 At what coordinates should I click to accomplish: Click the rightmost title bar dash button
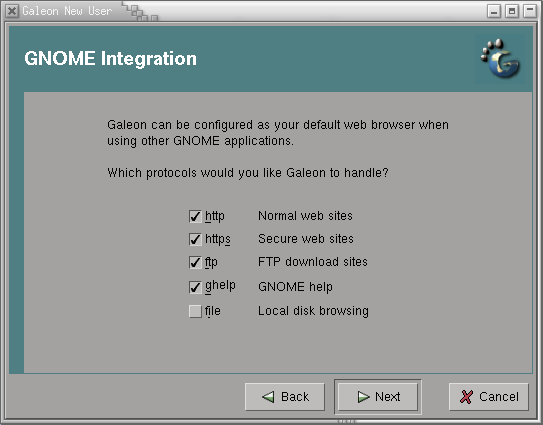pyautogui.click(x=530, y=11)
